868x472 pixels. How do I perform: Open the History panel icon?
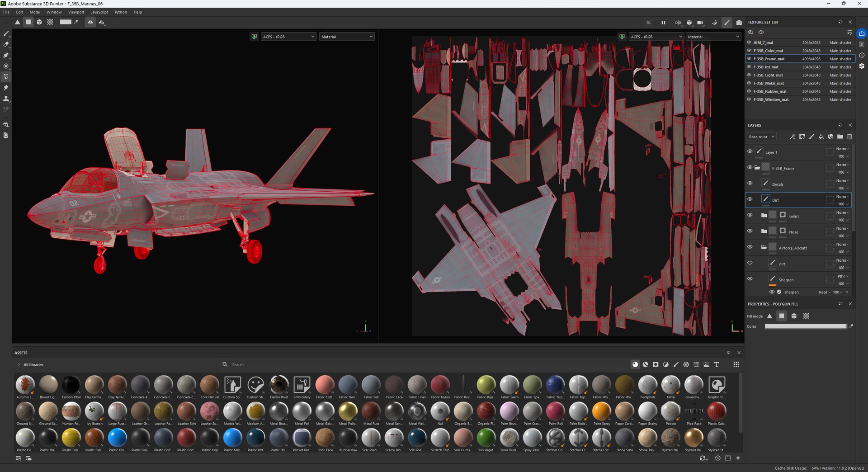click(x=862, y=55)
